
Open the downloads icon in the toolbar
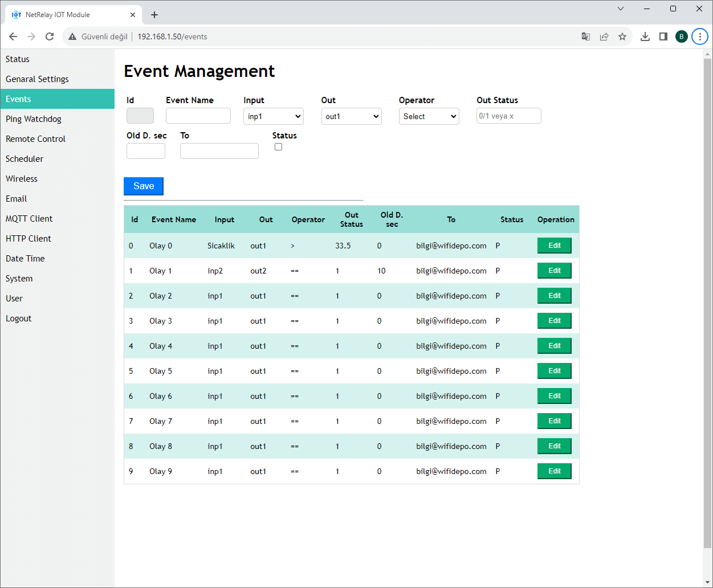645,36
